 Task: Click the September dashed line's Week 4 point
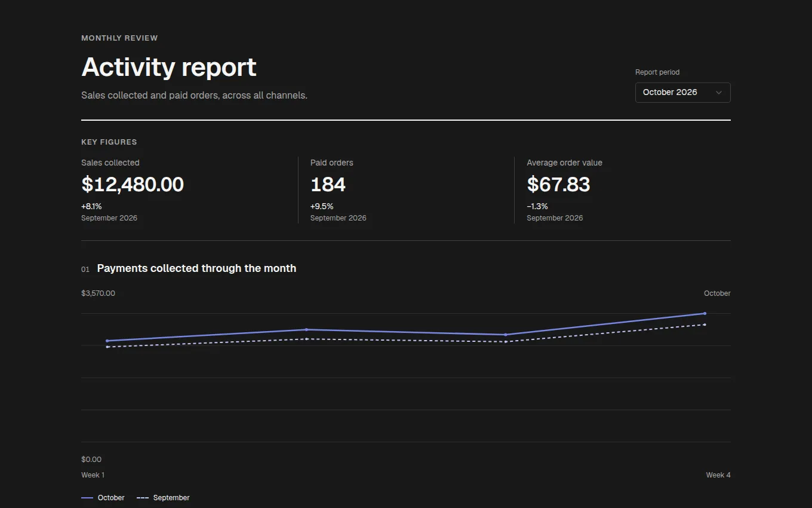click(x=705, y=325)
